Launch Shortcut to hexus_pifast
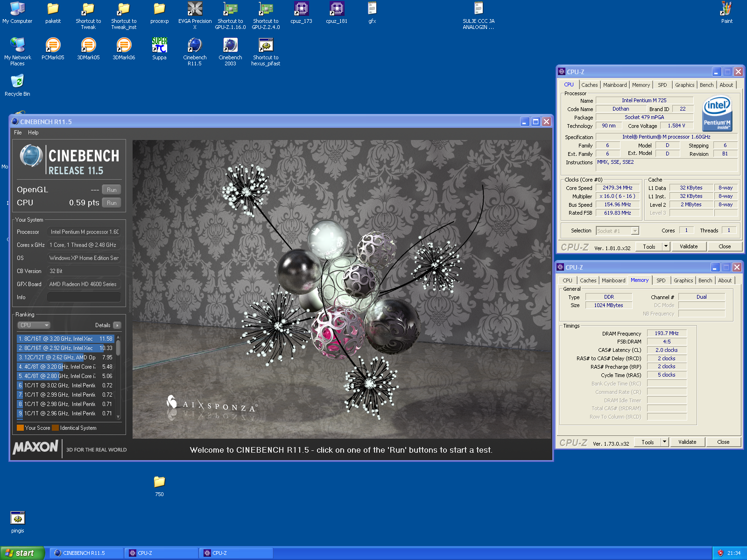The height and width of the screenshot is (560, 747). [x=266, y=52]
